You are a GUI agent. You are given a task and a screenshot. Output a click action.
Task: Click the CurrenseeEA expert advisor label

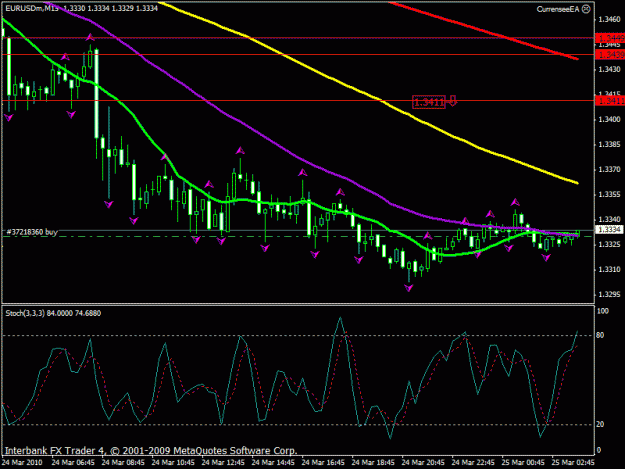tap(558, 9)
